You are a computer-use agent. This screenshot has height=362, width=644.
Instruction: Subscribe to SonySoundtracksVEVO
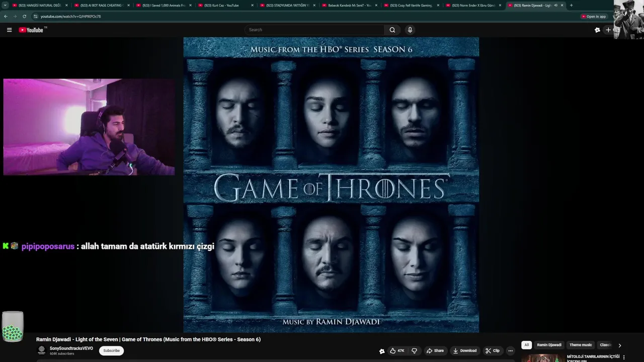pyautogui.click(x=112, y=350)
